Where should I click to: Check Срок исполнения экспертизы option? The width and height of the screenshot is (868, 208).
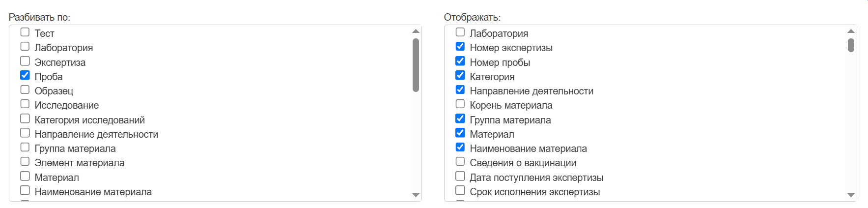click(460, 191)
